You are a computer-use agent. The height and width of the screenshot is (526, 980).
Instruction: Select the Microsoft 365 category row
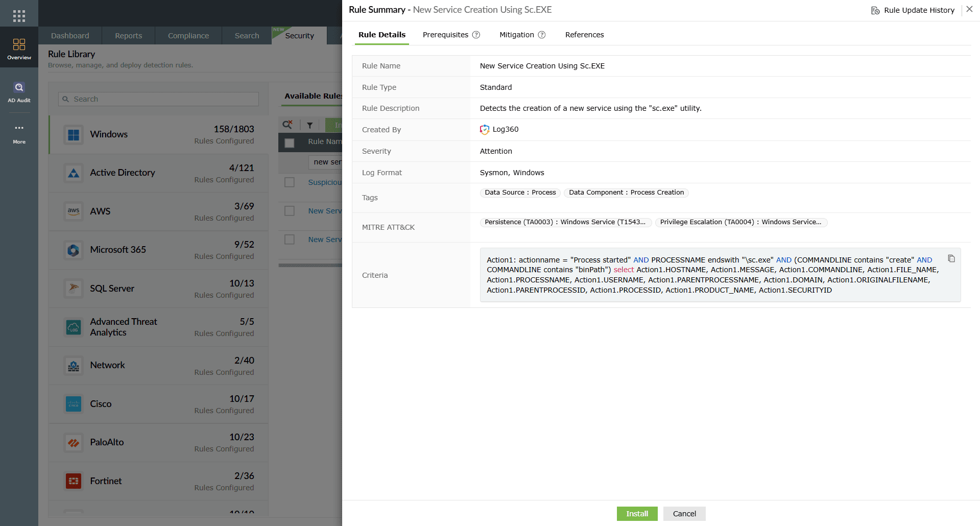159,250
